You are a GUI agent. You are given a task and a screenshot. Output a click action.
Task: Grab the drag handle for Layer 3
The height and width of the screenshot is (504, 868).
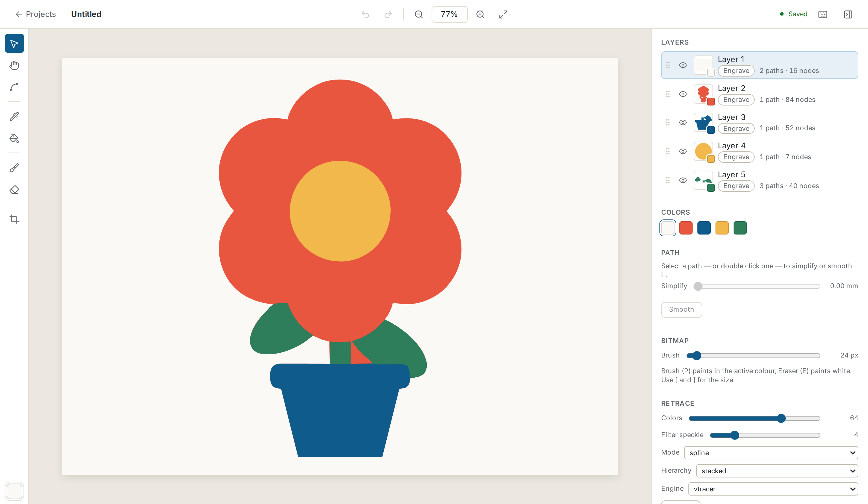pyautogui.click(x=668, y=122)
